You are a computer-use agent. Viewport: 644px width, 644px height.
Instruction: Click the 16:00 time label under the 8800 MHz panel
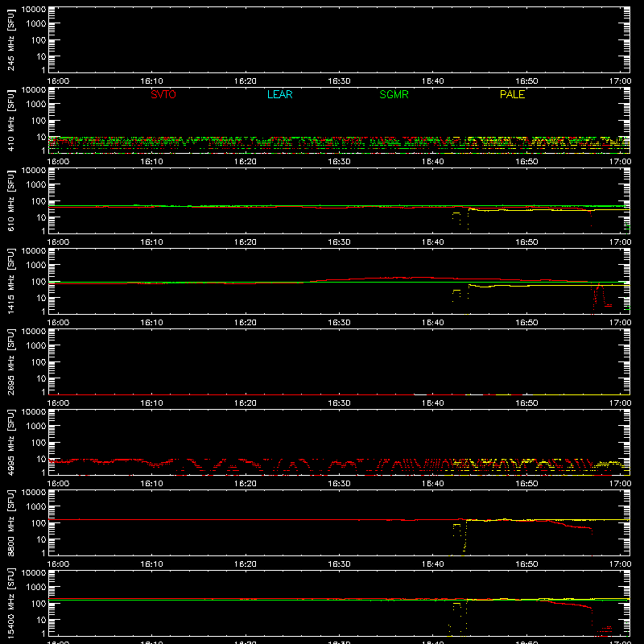(x=58, y=564)
